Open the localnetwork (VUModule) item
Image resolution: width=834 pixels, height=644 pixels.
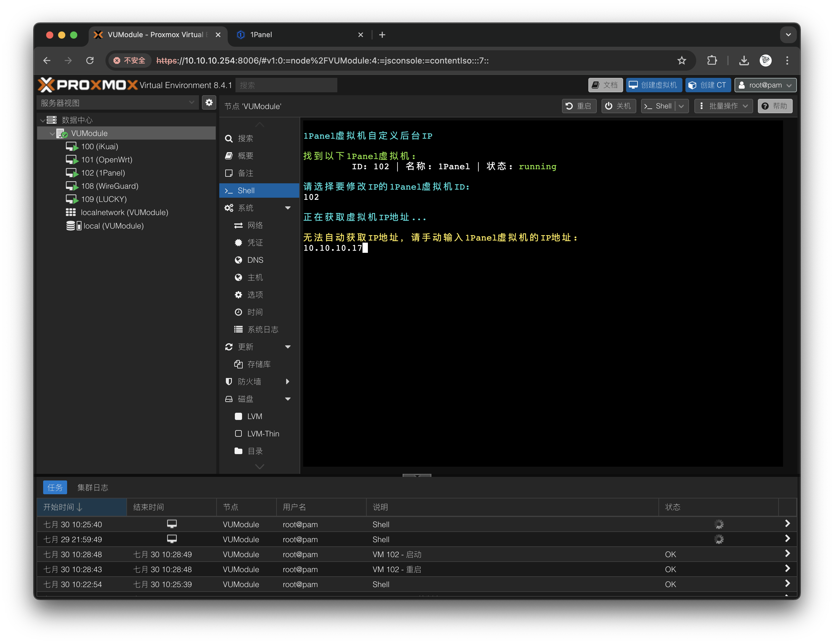point(124,212)
